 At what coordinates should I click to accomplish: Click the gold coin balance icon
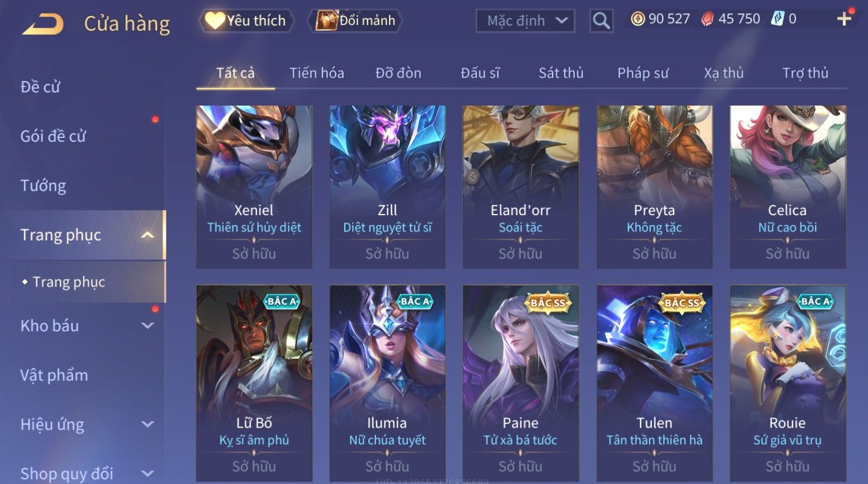point(637,19)
